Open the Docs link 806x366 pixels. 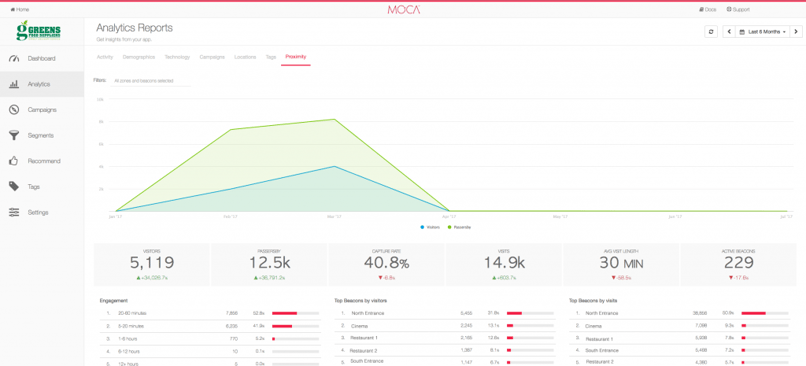707,9
